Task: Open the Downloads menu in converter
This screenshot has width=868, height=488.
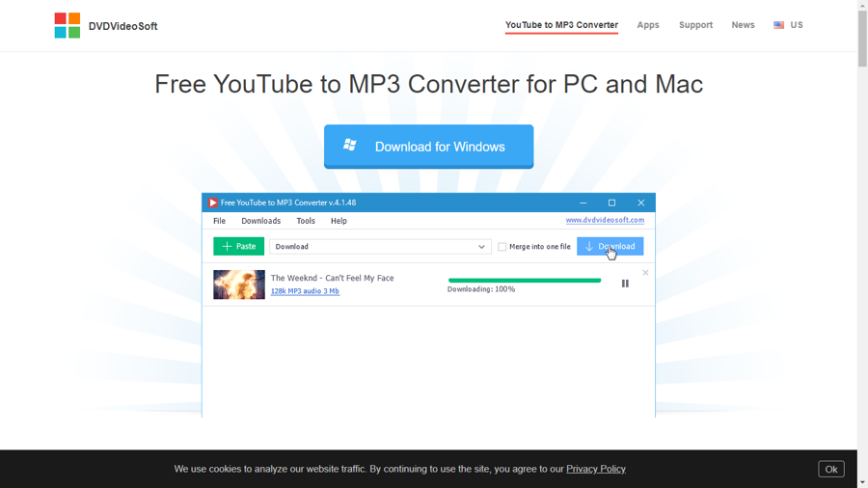Action: coord(260,221)
